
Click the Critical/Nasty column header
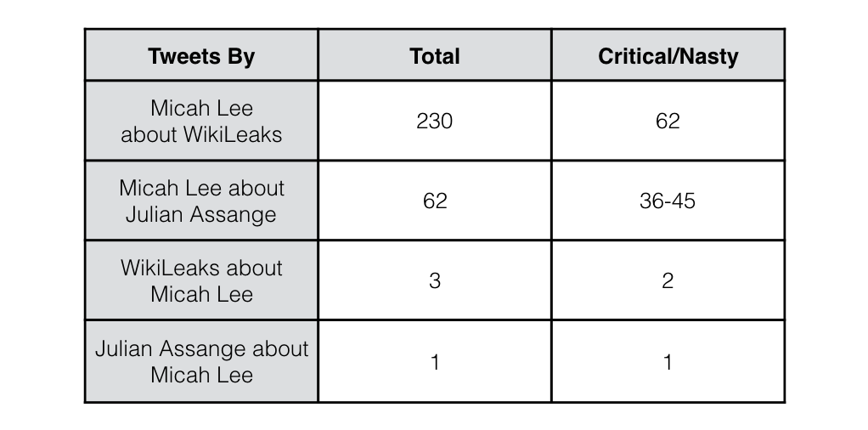coord(668,55)
